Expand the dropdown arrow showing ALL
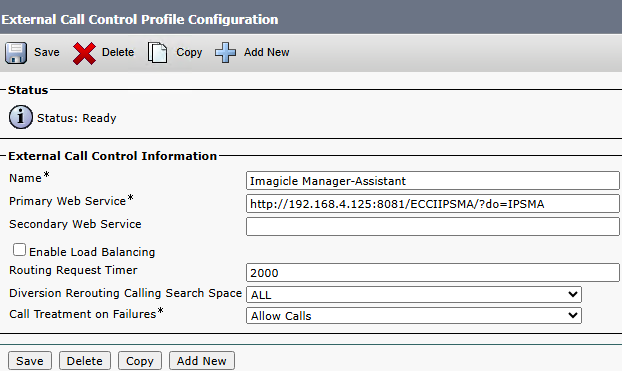This screenshot has width=622, height=371. point(572,294)
